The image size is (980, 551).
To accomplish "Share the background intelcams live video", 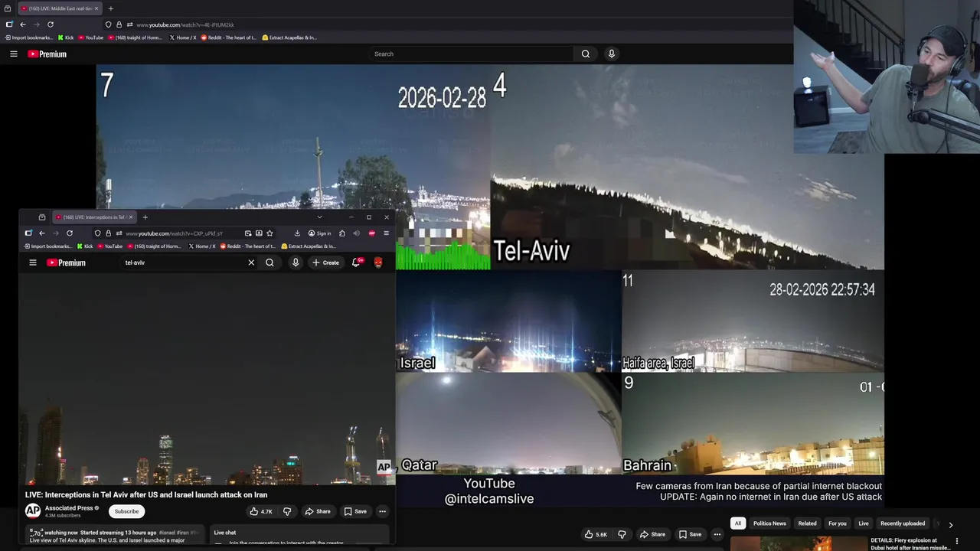I will pos(653,534).
